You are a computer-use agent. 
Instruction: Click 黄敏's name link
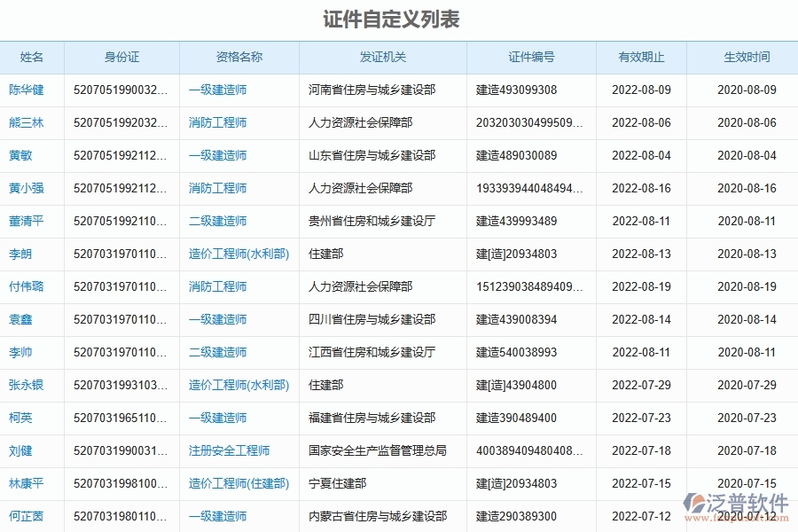[24, 155]
